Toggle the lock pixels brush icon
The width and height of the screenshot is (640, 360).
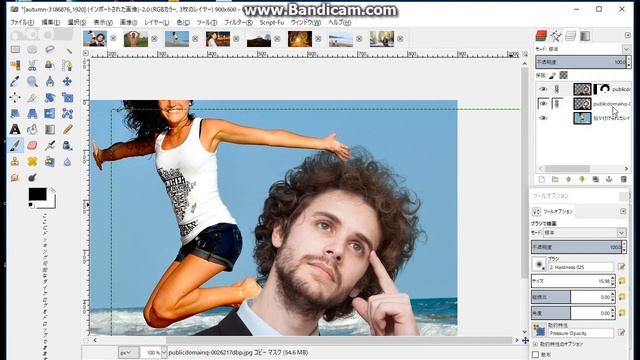click(x=553, y=76)
